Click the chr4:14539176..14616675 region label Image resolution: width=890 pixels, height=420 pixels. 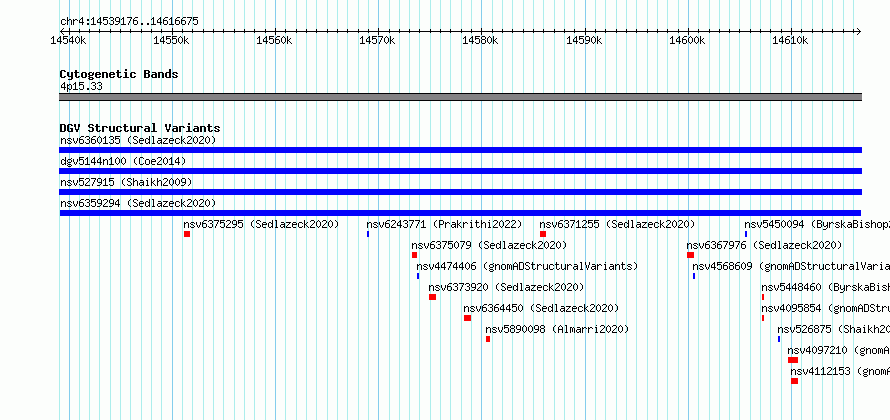tap(129, 22)
